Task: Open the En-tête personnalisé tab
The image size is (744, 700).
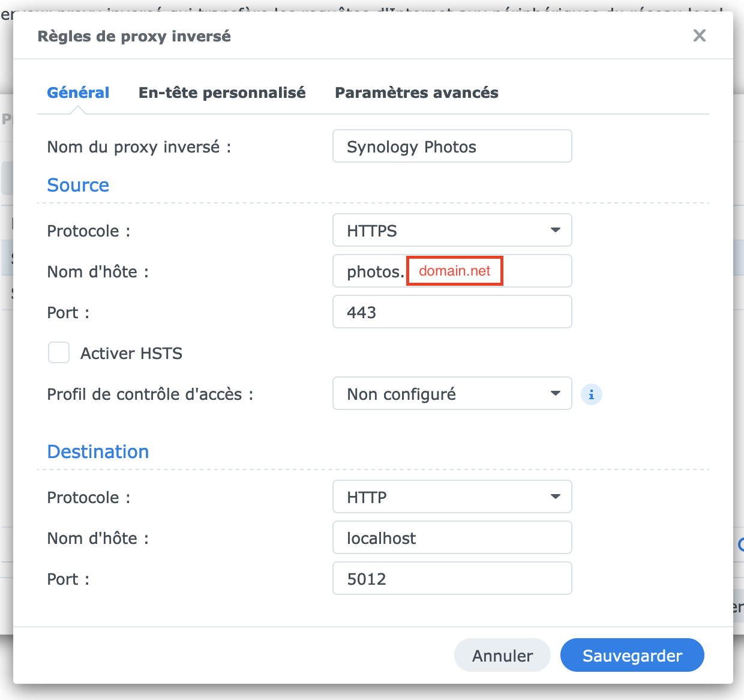Action: point(222,92)
